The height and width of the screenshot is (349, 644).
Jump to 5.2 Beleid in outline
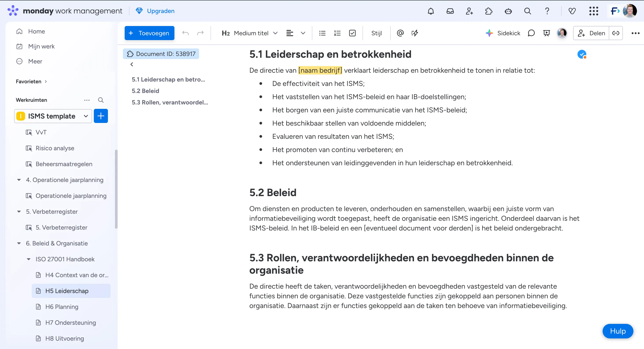(145, 91)
